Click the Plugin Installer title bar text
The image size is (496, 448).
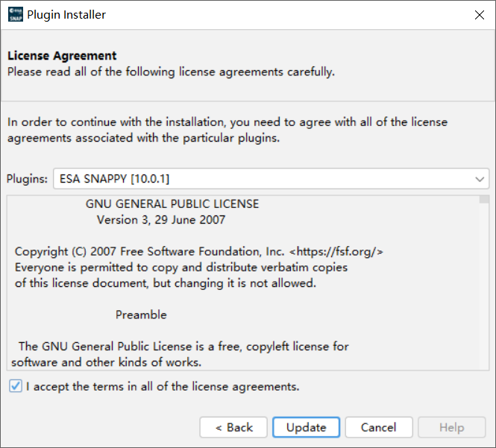coord(66,15)
